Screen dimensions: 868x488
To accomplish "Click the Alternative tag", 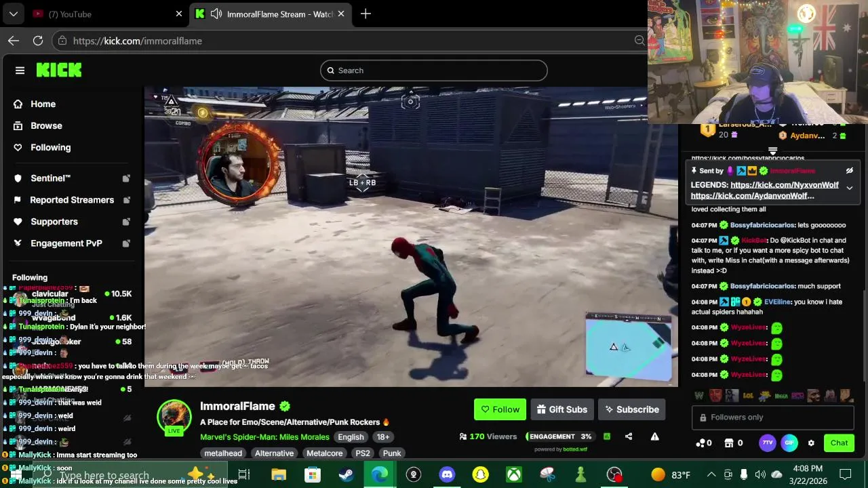I will click(x=274, y=453).
